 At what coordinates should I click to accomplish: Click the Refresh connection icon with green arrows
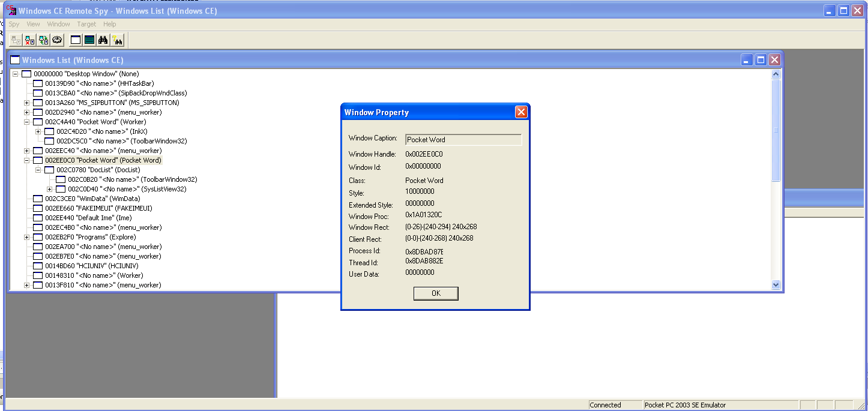point(43,40)
